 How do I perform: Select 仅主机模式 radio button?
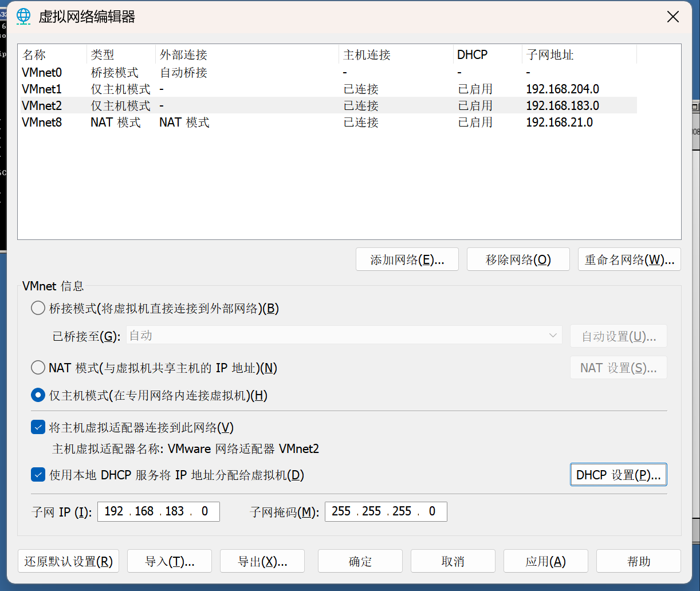[x=38, y=395]
